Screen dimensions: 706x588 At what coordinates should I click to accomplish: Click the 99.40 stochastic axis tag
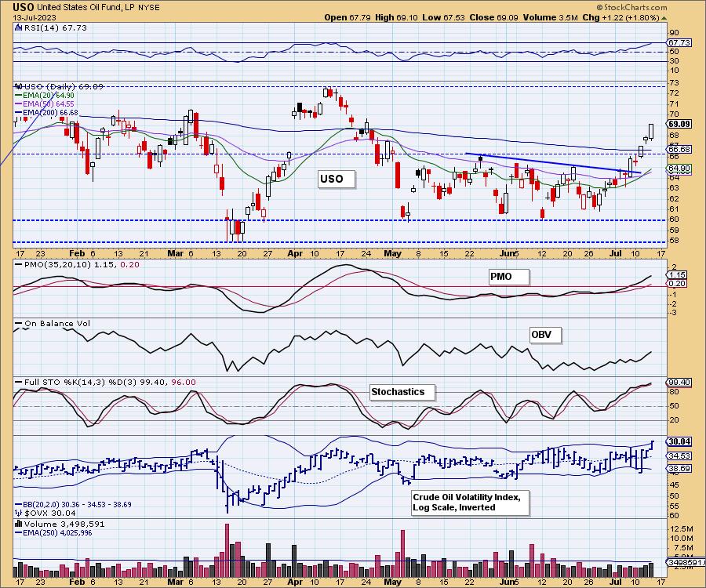click(679, 382)
